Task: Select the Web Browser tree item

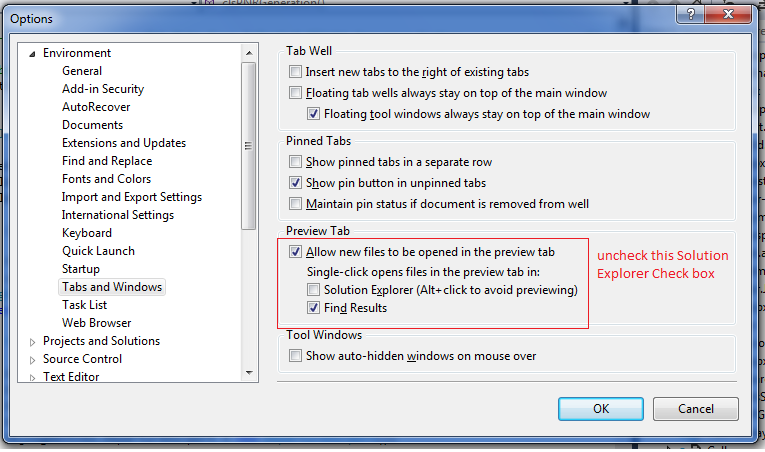Action: click(95, 323)
